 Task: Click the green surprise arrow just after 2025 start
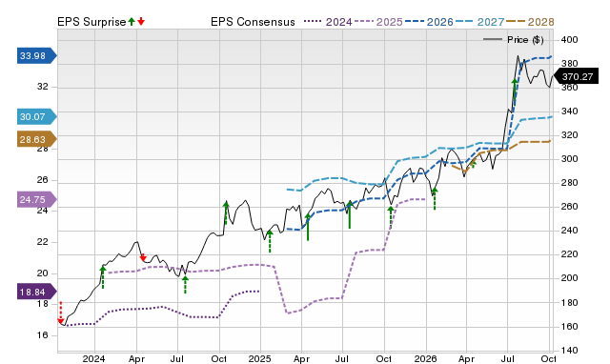tap(270, 241)
